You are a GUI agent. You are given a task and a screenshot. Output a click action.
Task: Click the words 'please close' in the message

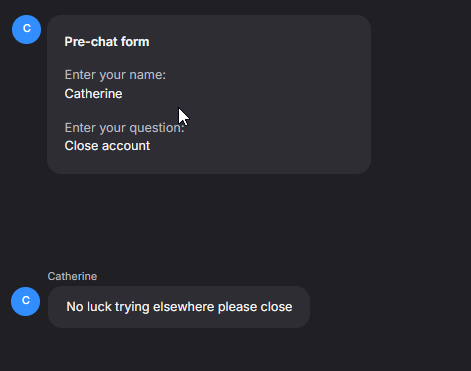tap(255, 307)
